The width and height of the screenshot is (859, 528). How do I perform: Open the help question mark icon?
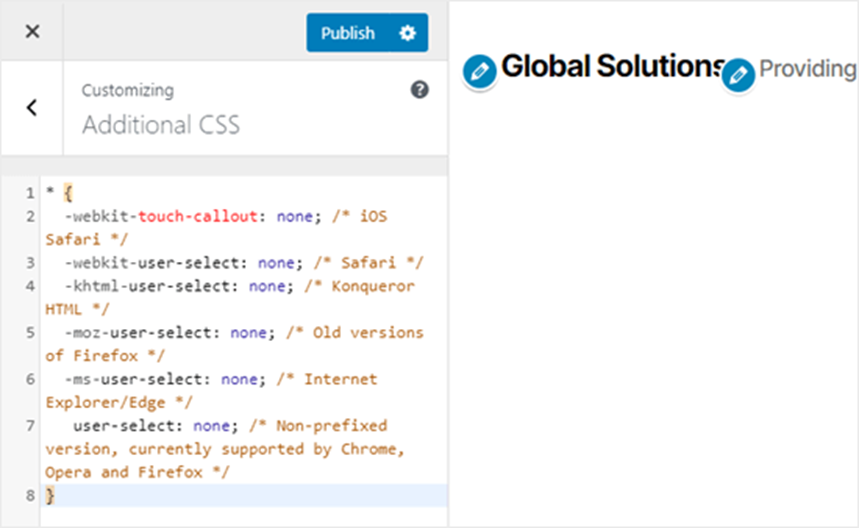[x=420, y=89]
